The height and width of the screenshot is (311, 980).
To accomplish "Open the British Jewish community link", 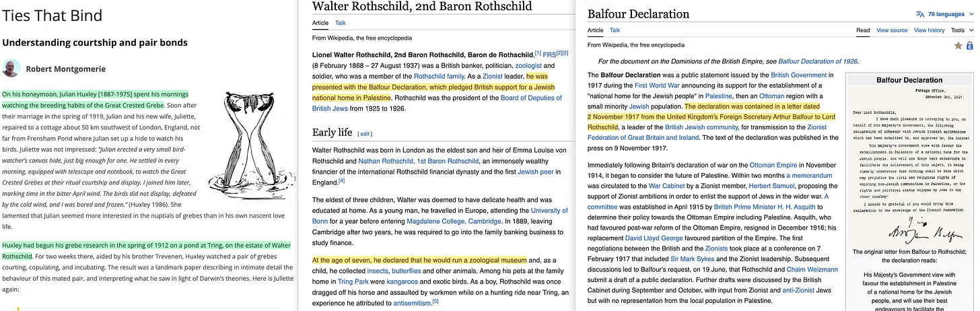I will (x=701, y=127).
